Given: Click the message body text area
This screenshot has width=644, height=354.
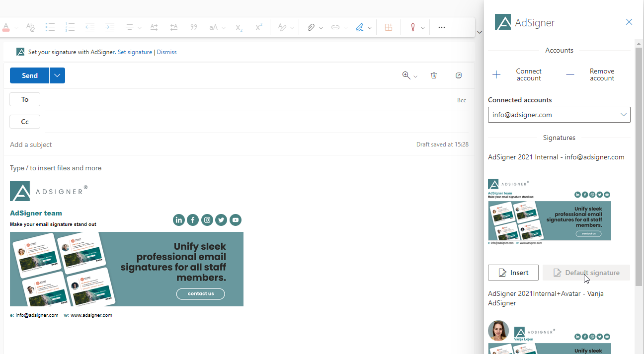Looking at the screenshot, I should [239, 168].
